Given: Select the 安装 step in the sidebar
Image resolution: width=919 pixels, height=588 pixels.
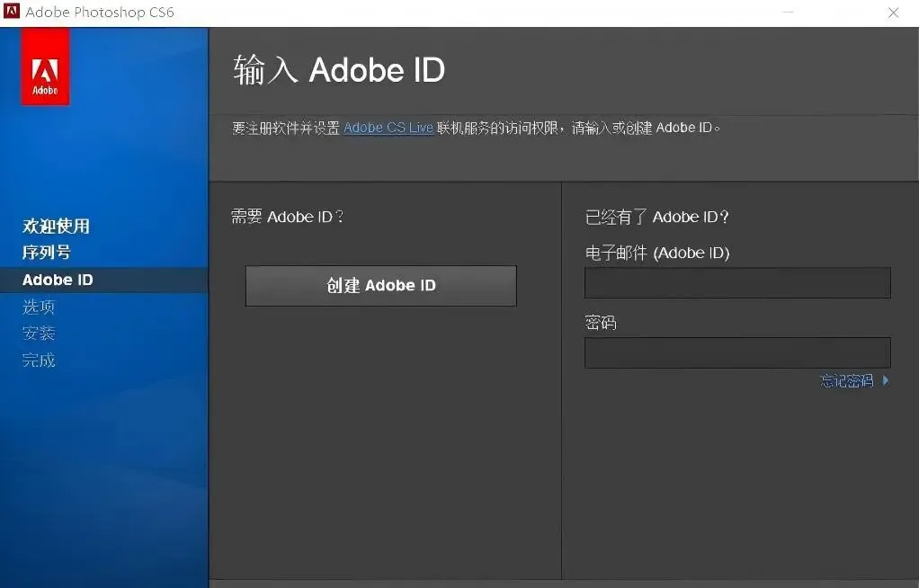Looking at the screenshot, I should 39,333.
